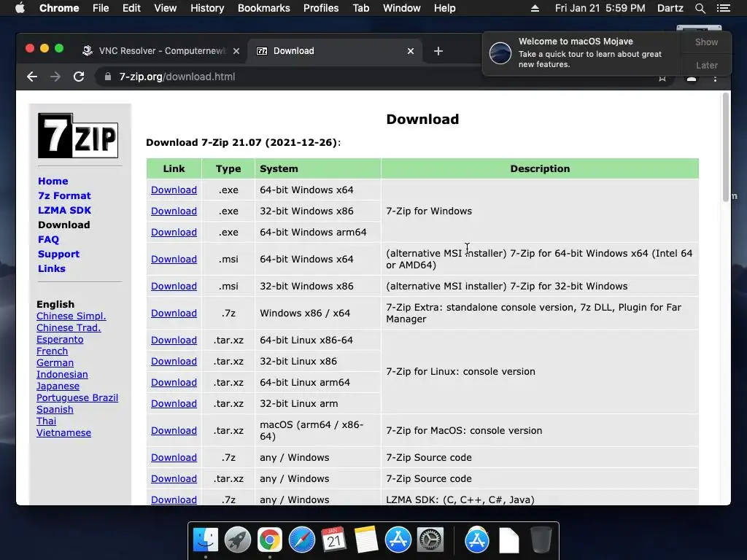Download the LZMA SDK .7z

[x=174, y=499]
